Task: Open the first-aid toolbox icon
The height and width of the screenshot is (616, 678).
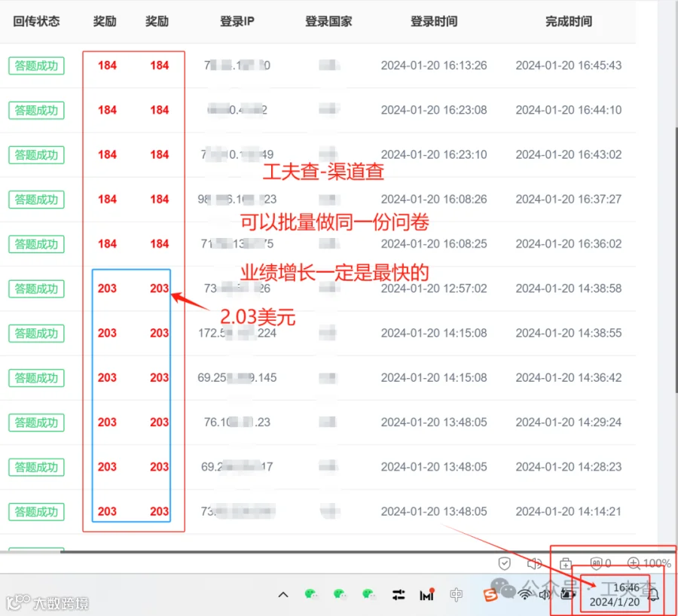Action: tap(565, 563)
